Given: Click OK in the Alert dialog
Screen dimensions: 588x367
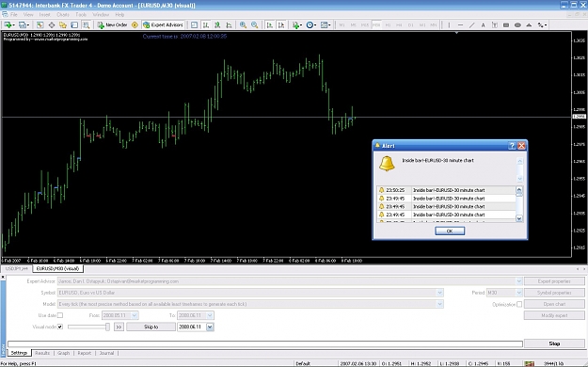Looking at the screenshot, I should tap(450, 231).
